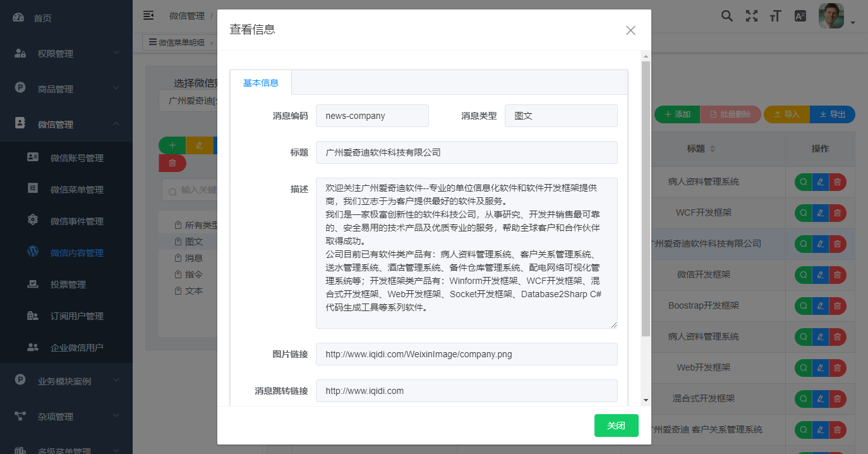Click the 杂项管理 sidebar icon
Image resolution: width=868 pixels, height=454 pixels.
(20, 416)
